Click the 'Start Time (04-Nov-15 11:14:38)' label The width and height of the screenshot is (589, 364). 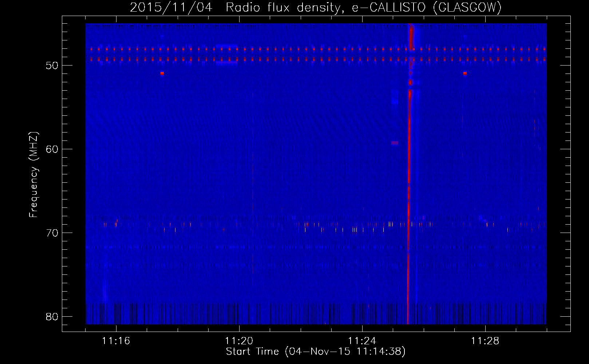316,352
